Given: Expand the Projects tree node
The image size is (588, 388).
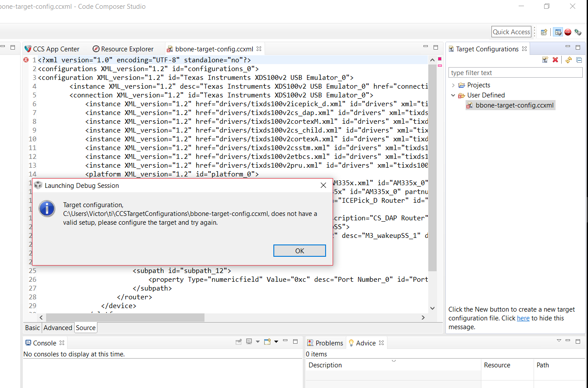Looking at the screenshot, I should (453, 85).
